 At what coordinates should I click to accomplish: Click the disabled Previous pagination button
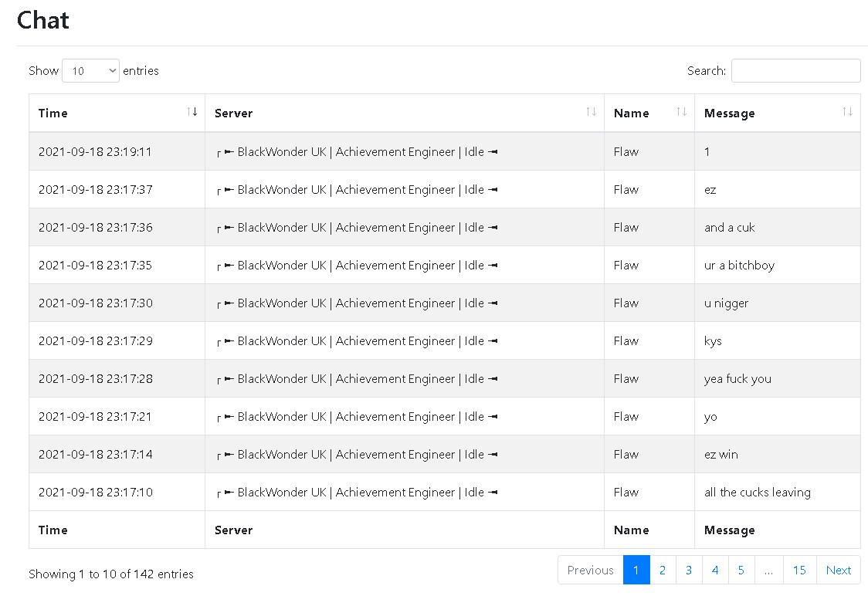(591, 570)
